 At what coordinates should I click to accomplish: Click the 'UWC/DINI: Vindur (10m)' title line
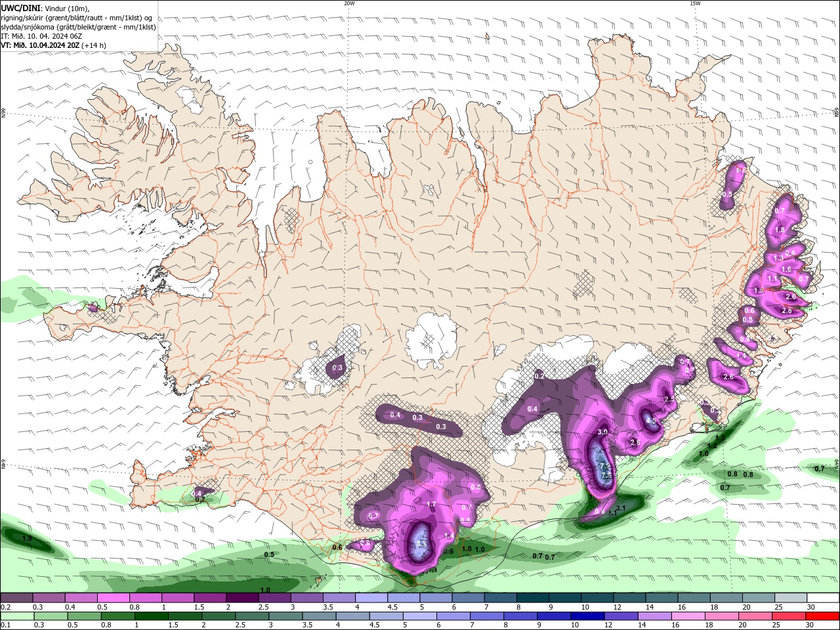(45, 8)
